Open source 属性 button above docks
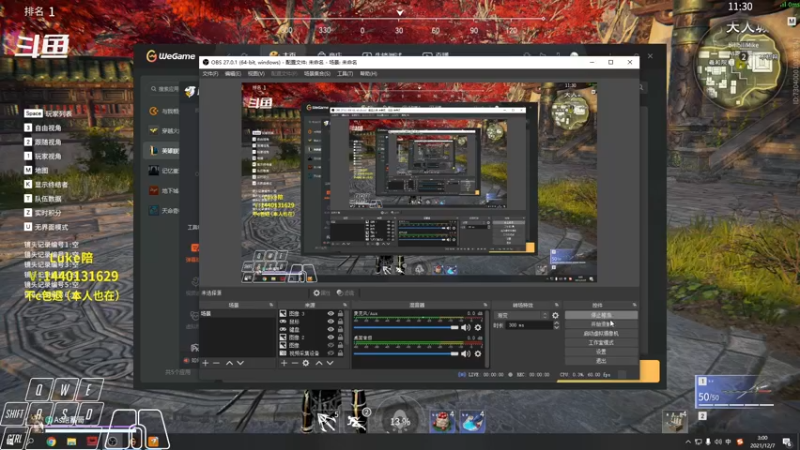Viewport: 800px width, 450px height. (x=321, y=293)
